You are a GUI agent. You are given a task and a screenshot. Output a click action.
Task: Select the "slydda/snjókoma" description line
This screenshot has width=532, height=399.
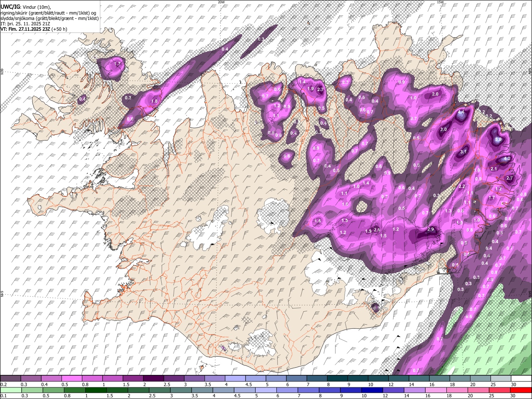click(49, 18)
